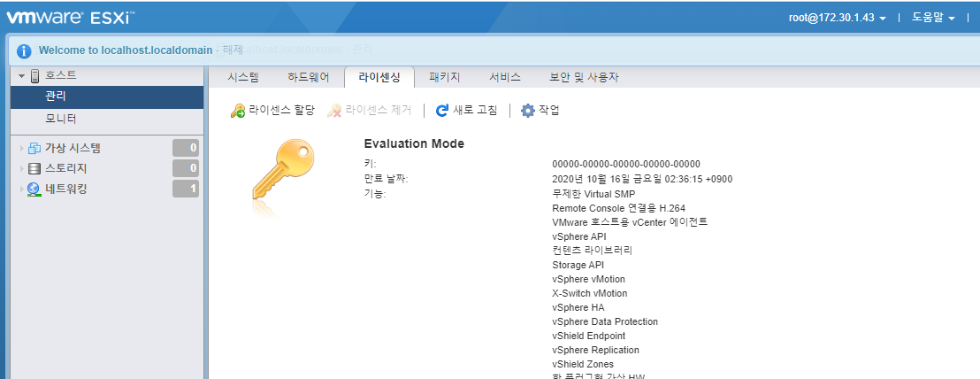980x379 pixels.
Task: Click the vShield Zones feature text
Action: pyautogui.click(x=583, y=364)
